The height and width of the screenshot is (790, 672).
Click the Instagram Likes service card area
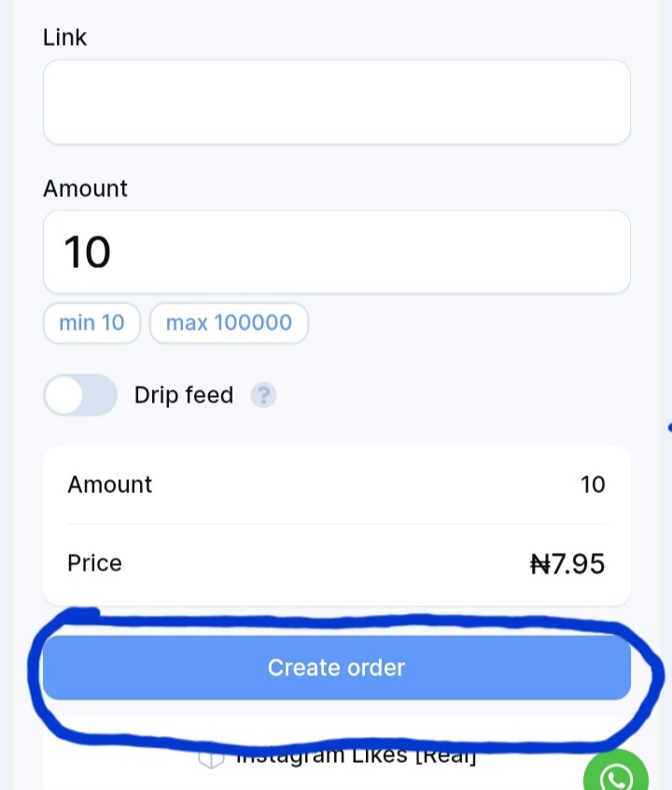pos(337,754)
